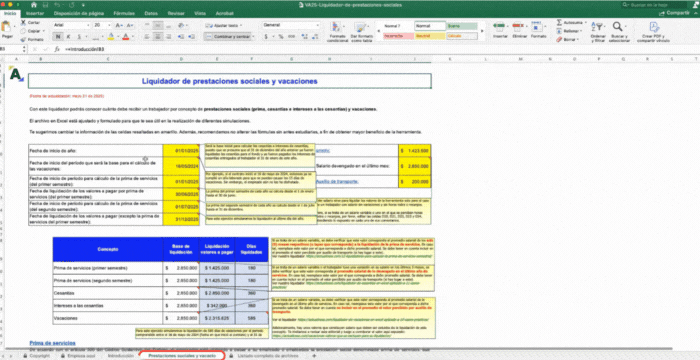Toggle center horizontal alignment

(158, 37)
